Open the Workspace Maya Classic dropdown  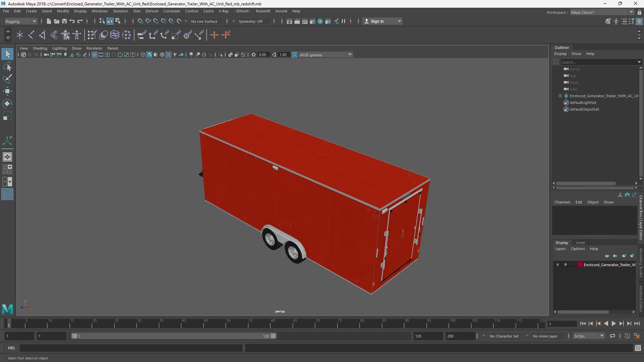(x=602, y=12)
